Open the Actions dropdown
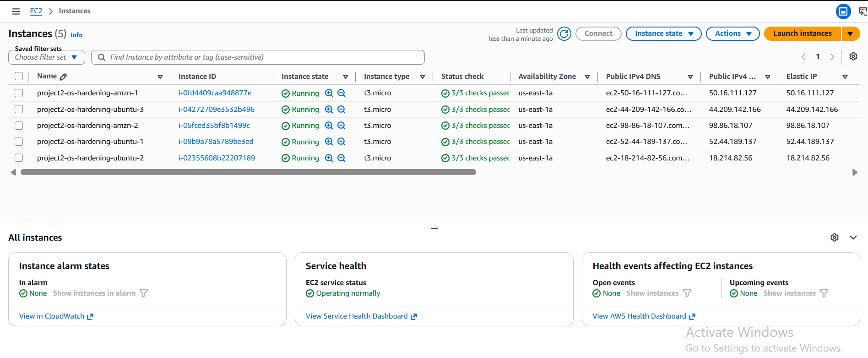 point(732,33)
